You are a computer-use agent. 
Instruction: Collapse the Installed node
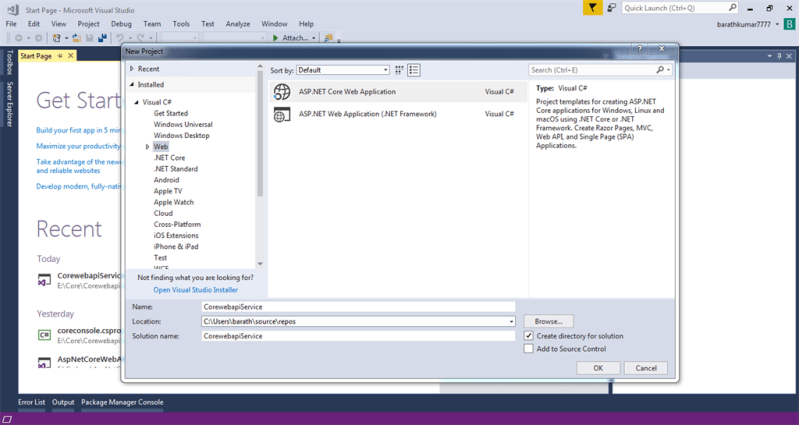(131, 85)
